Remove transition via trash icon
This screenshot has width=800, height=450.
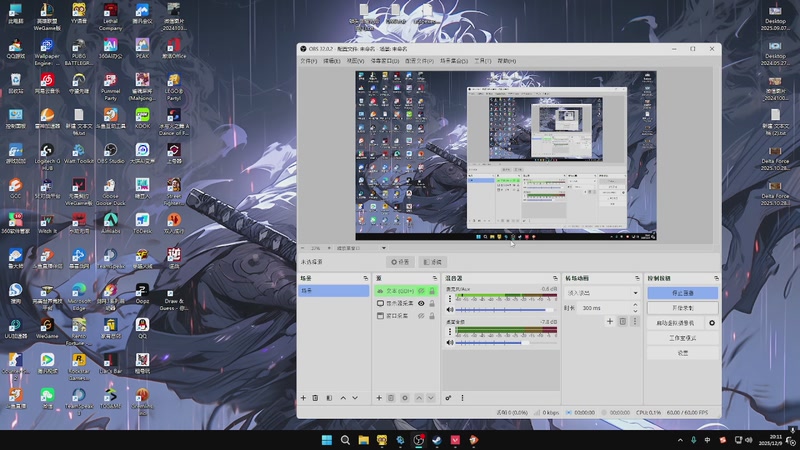click(x=622, y=321)
